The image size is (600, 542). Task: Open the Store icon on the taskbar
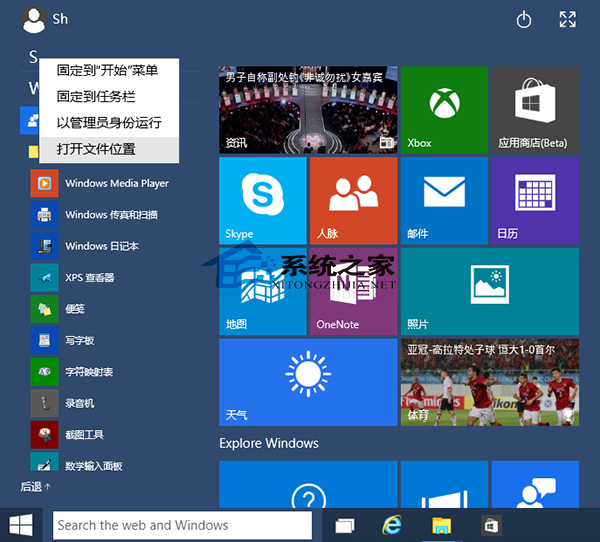coord(491,525)
